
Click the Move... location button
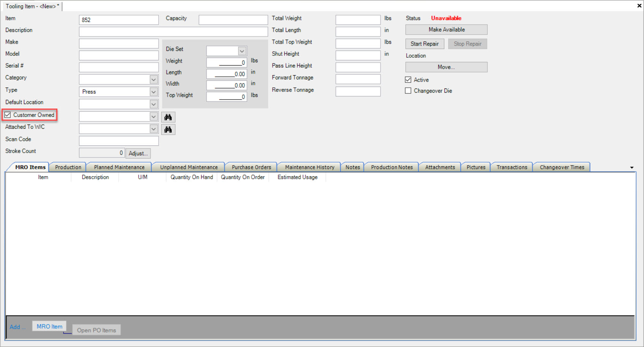click(446, 67)
